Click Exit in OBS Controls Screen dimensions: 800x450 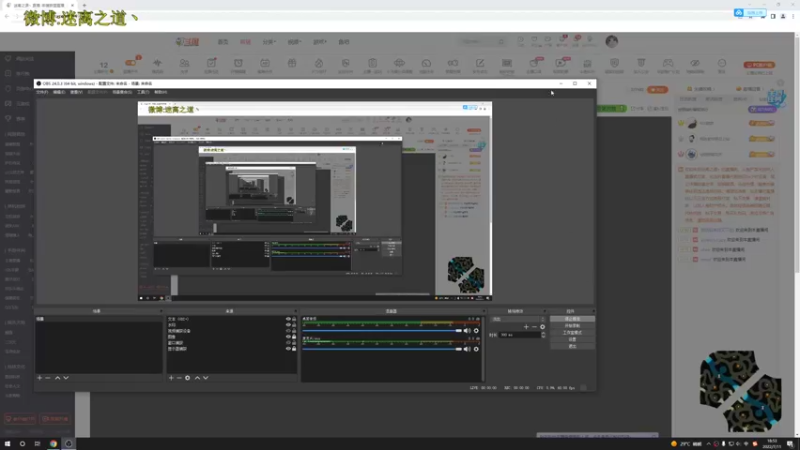tap(572, 346)
